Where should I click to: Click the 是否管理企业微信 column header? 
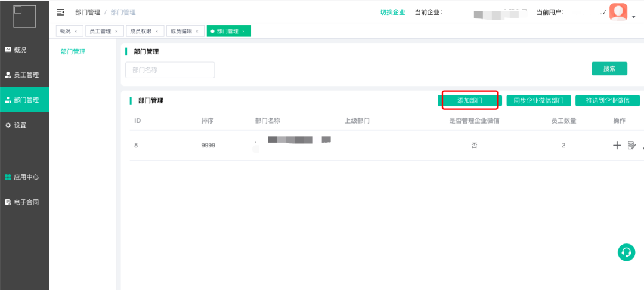point(475,121)
